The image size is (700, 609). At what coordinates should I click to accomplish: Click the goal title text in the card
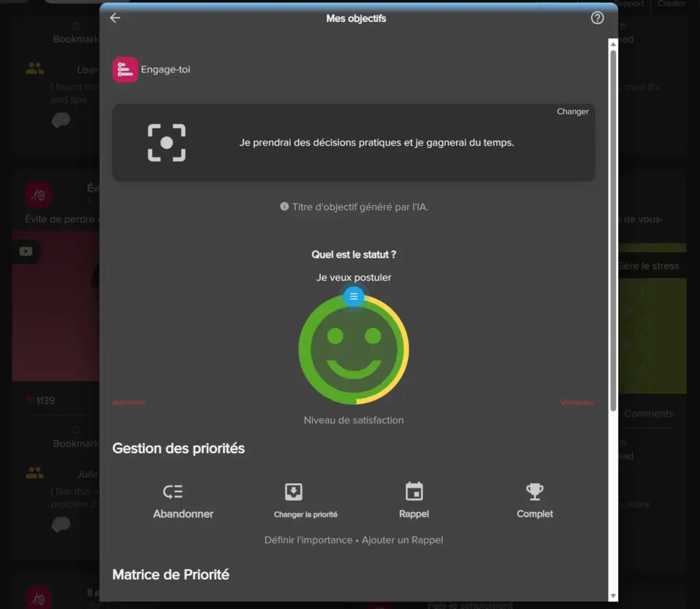377,143
